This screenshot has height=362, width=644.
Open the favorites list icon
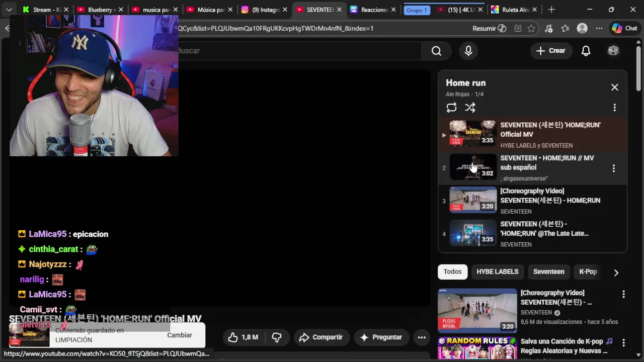click(566, 29)
